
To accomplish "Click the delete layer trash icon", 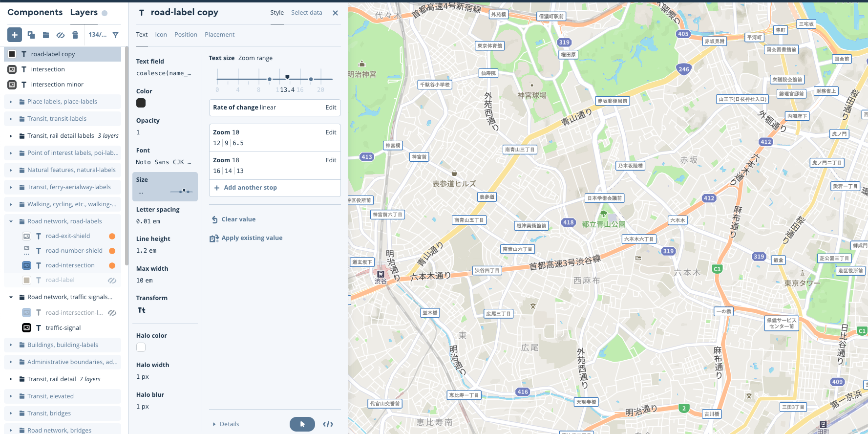I will (x=75, y=35).
